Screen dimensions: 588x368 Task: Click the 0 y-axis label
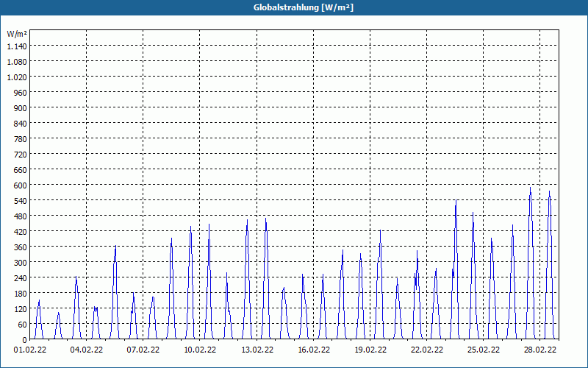25,339
